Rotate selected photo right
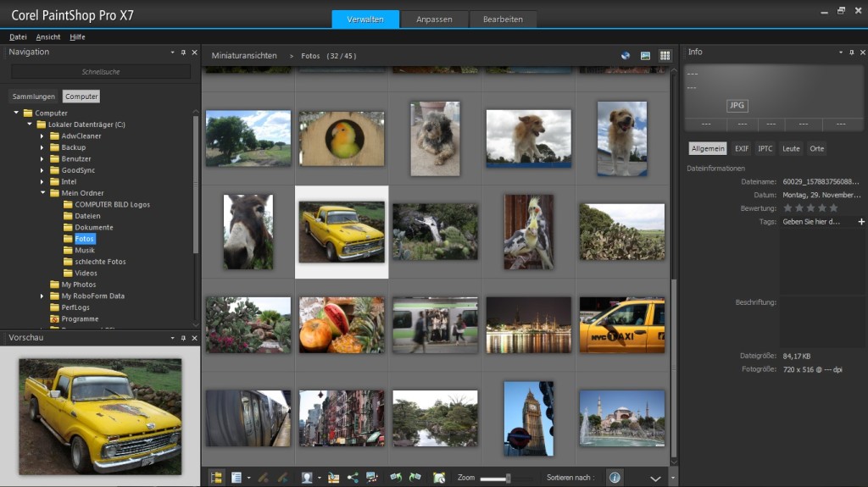The image size is (868, 487). click(416, 478)
